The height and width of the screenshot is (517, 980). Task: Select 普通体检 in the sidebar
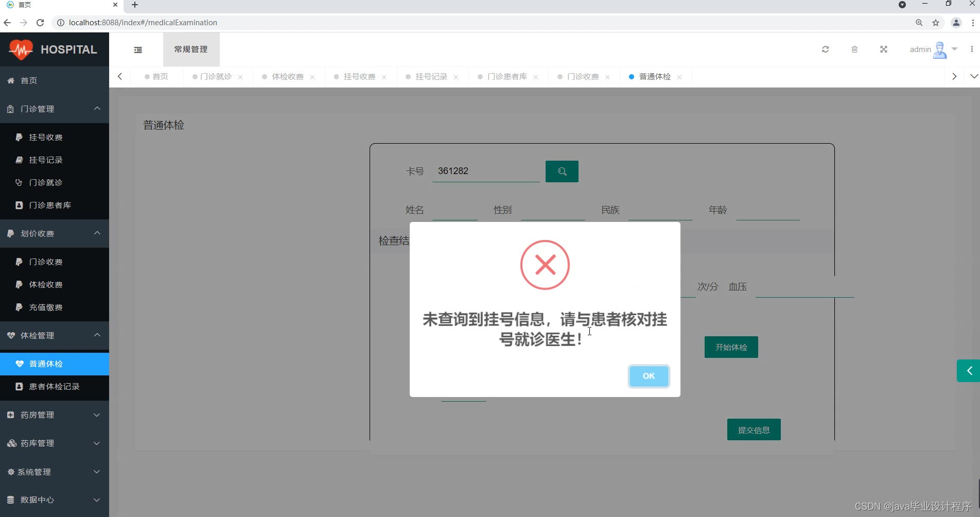click(x=55, y=364)
